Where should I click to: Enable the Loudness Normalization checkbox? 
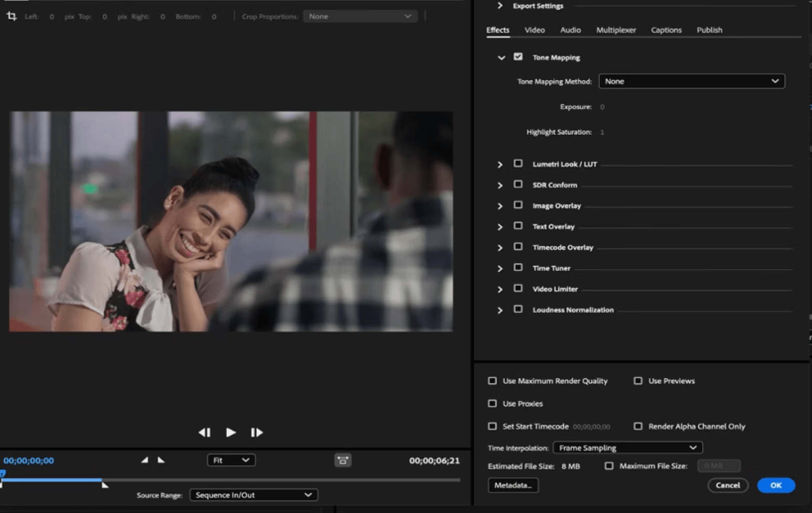pos(518,309)
